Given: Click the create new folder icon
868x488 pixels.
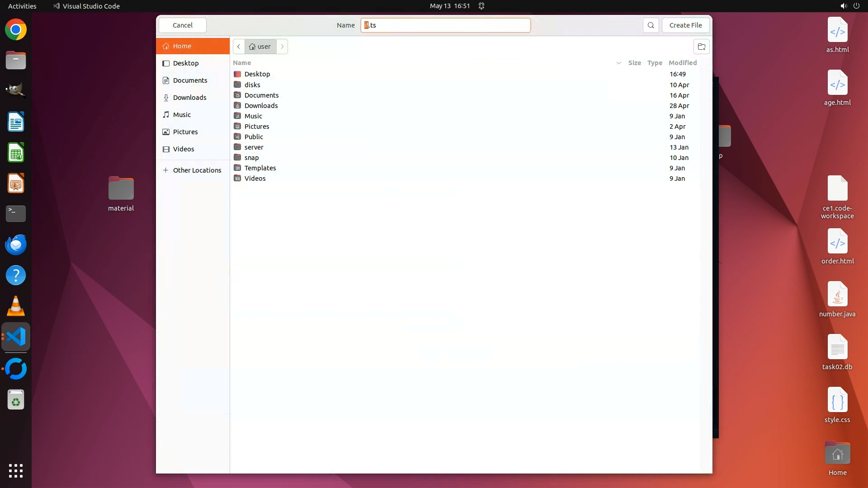Looking at the screenshot, I should click(701, 47).
